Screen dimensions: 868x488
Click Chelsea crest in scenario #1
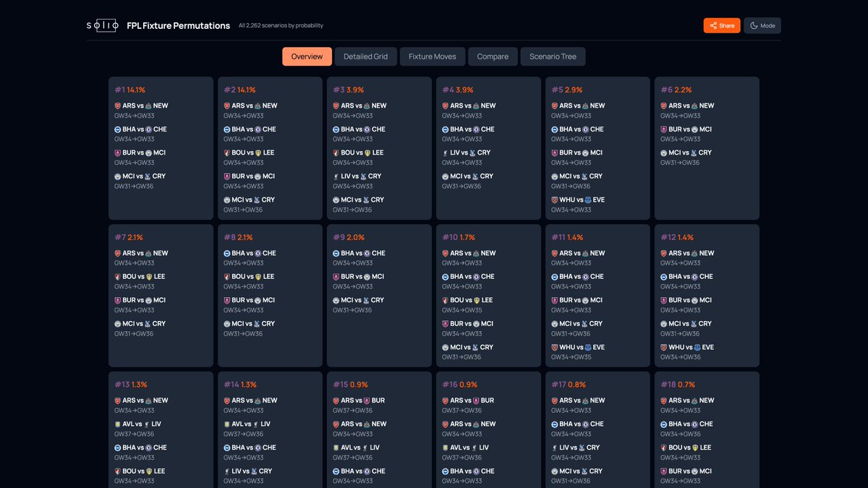148,129
